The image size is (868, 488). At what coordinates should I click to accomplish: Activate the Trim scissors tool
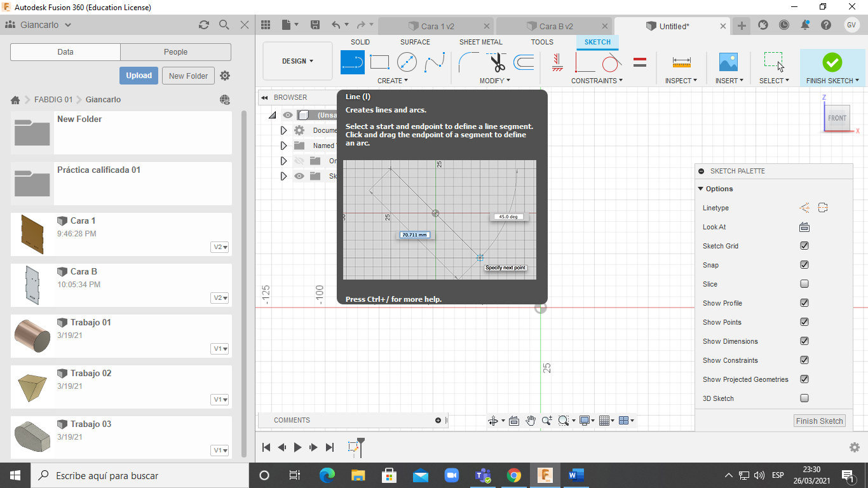[496, 62]
